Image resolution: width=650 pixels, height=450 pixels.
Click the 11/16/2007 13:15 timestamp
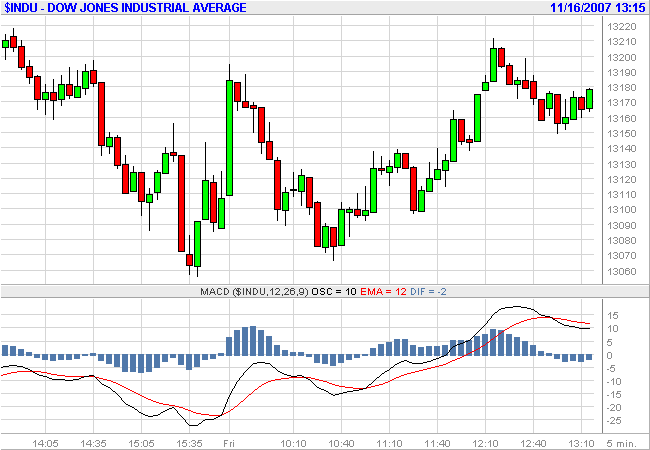tap(597, 7)
